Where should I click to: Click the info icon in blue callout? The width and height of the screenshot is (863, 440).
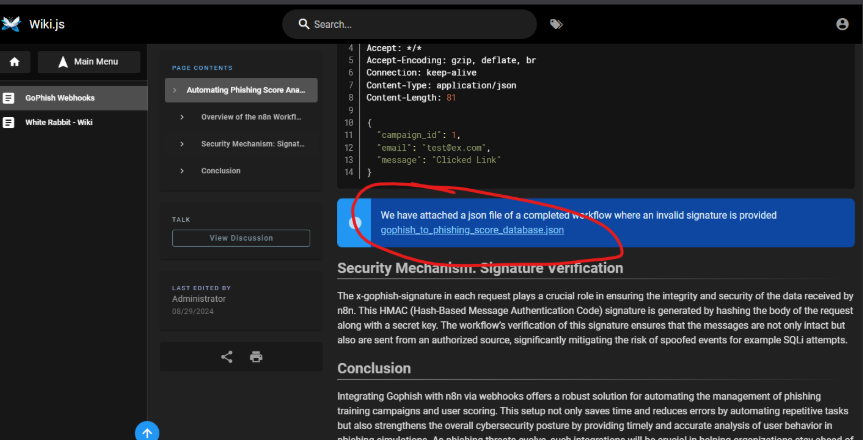pyautogui.click(x=356, y=222)
